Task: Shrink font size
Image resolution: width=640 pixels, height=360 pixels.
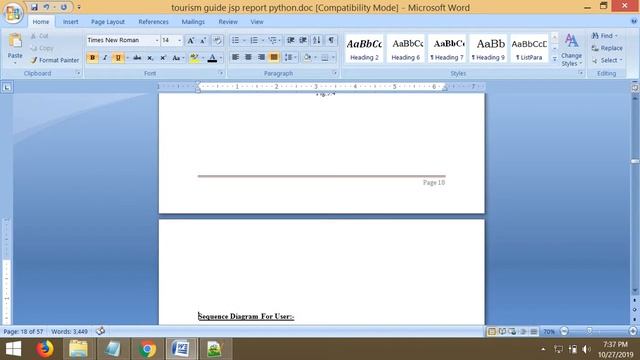Action: point(203,40)
